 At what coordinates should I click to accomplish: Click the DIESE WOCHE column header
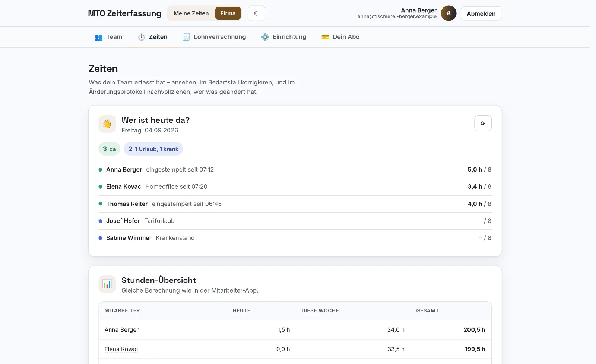[320, 310]
